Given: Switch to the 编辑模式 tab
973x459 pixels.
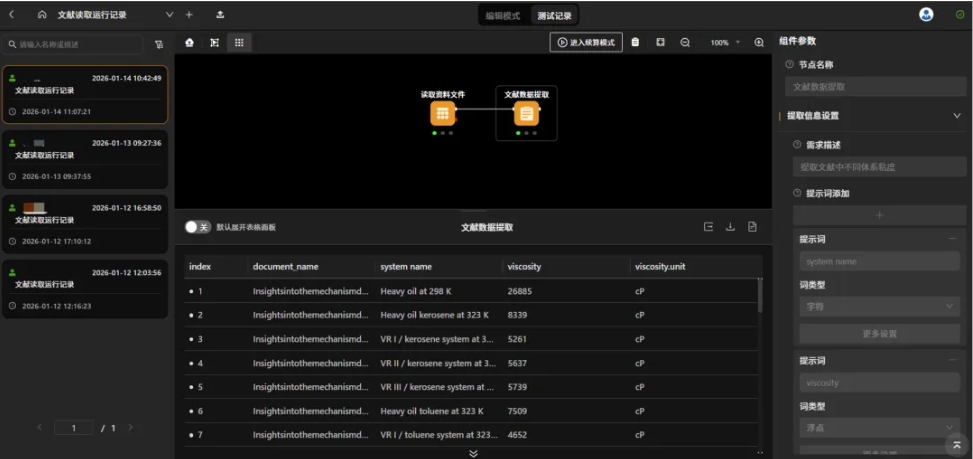Looking at the screenshot, I should point(503,15).
